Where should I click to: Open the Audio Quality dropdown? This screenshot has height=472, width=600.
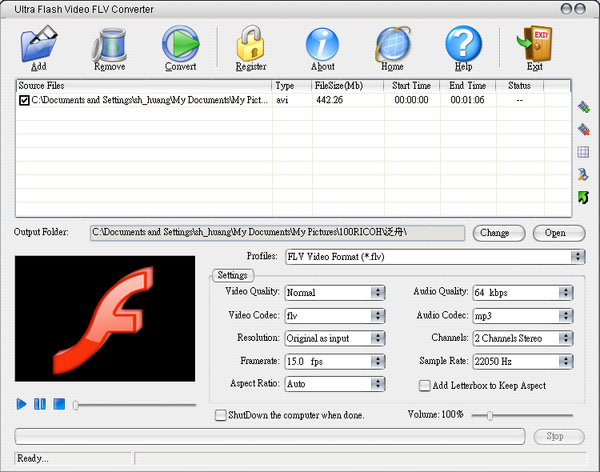pos(523,292)
